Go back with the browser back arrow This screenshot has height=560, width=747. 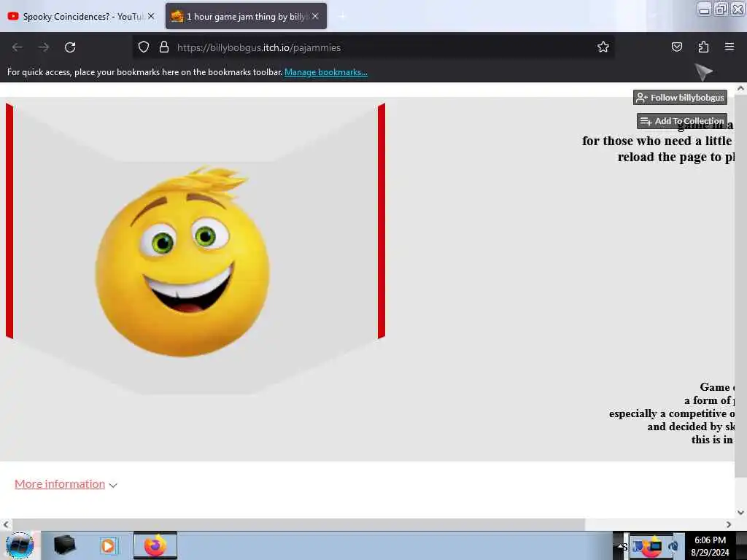(18, 47)
